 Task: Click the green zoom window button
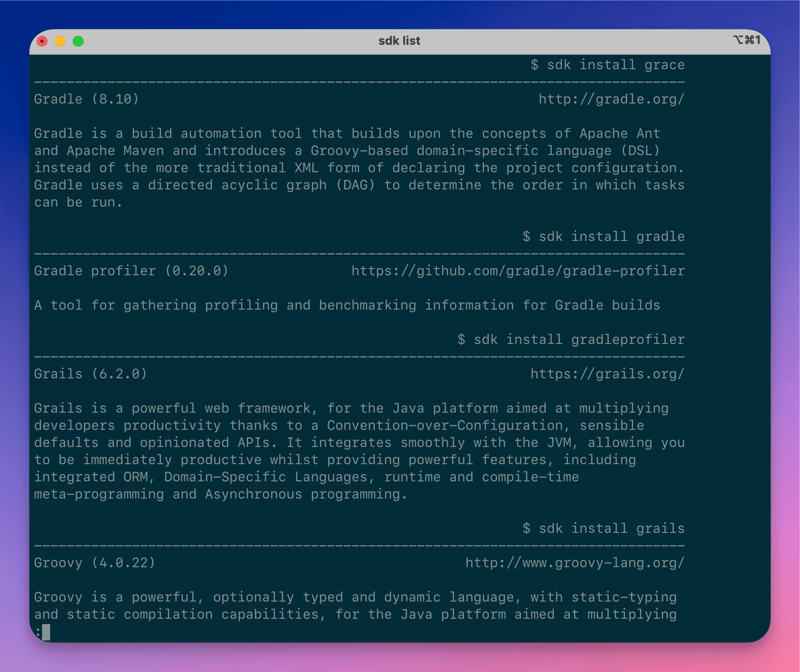click(x=78, y=41)
